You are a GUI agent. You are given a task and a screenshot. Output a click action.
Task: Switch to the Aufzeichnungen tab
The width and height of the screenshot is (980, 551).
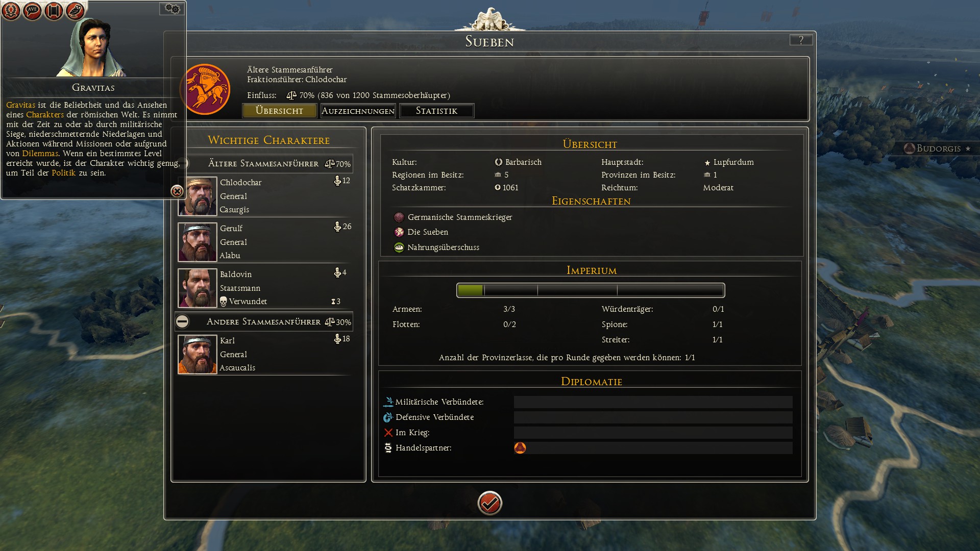click(358, 111)
